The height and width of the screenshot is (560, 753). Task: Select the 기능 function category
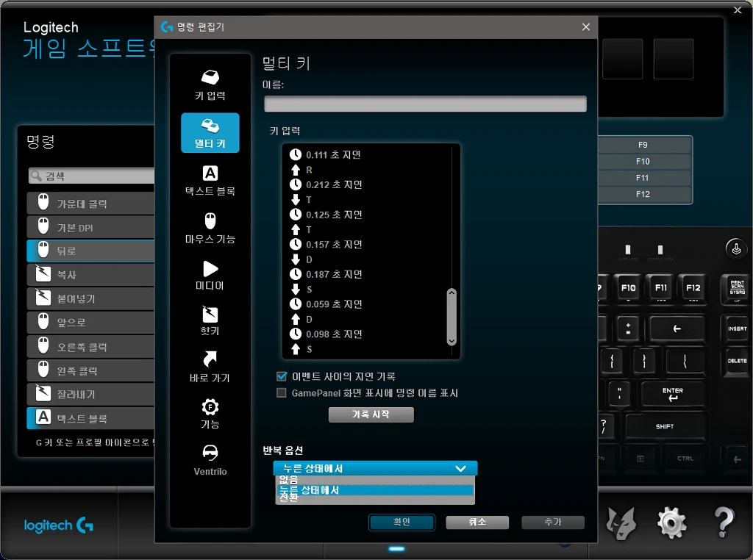click(210, 413)
